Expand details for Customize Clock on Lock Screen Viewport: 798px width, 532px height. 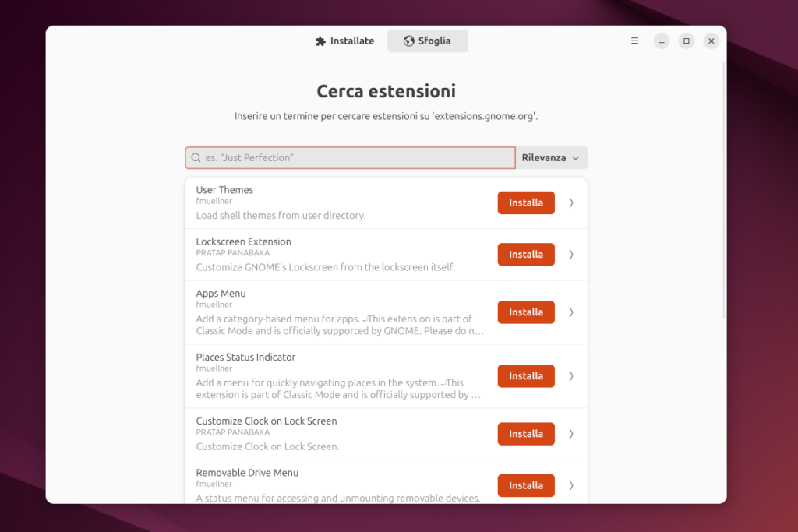click(571, 434)
